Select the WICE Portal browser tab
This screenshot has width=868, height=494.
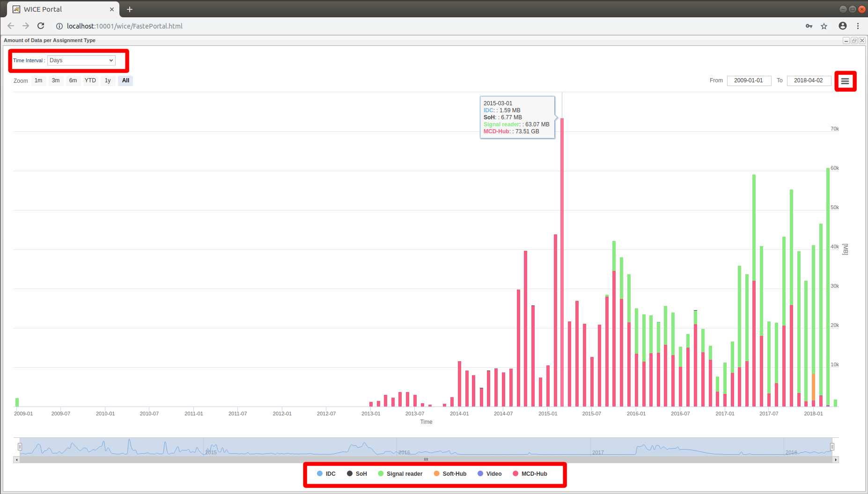point(61,9)
